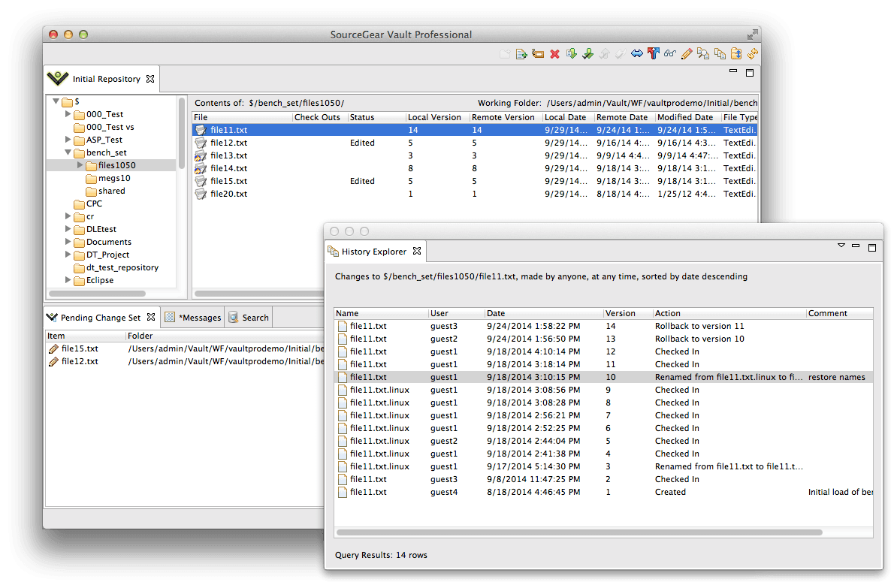Select the dt_test_repository folder in the tree

tap(116, 267)
